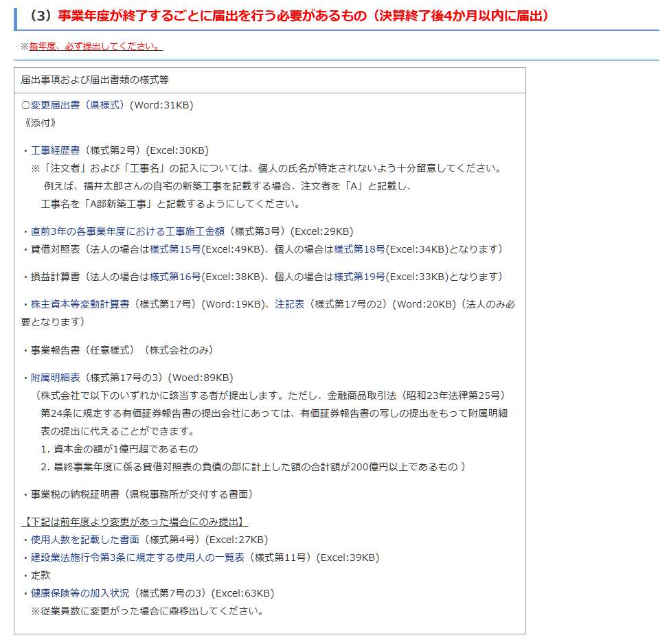This screenshot has width=669, height=644.
Task: Open the 注記表 Word link
Action: (x=289, y=304)
